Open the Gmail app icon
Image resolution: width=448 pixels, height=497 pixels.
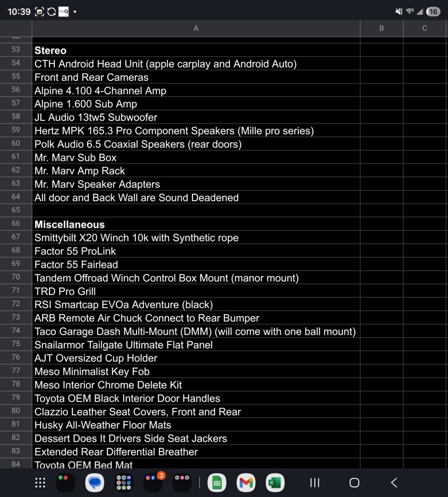pos(246,483)
